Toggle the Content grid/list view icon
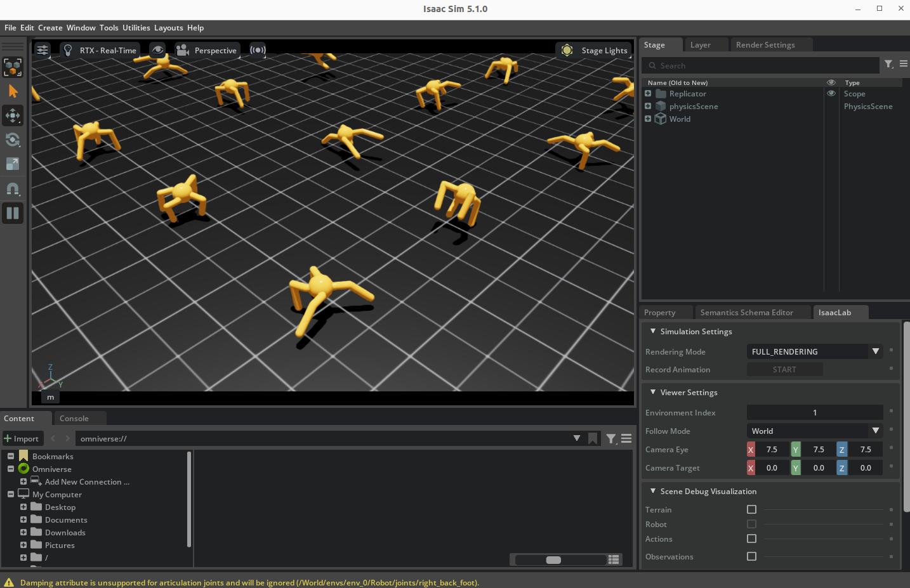 614,559
